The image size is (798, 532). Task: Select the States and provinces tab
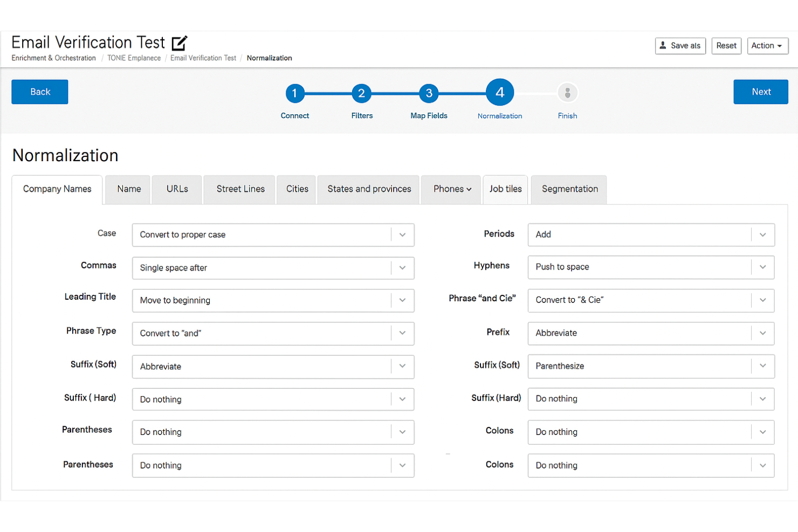point(368,189)
